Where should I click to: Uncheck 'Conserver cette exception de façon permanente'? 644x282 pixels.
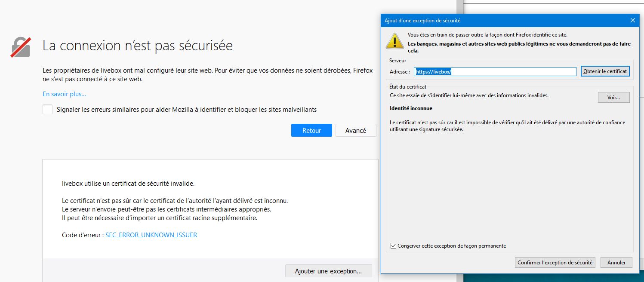pos(393,246)
